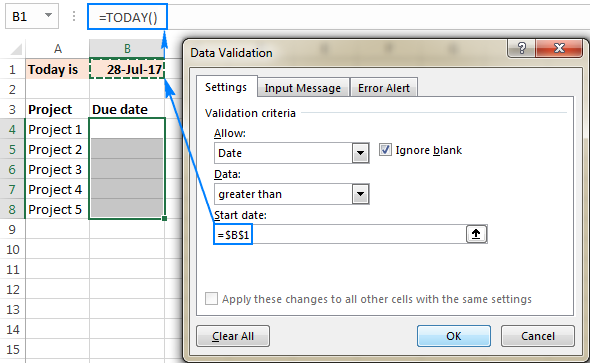Click the Cancel button
The height and width of the screenshot is (363, 590).
tap(538, 336)
